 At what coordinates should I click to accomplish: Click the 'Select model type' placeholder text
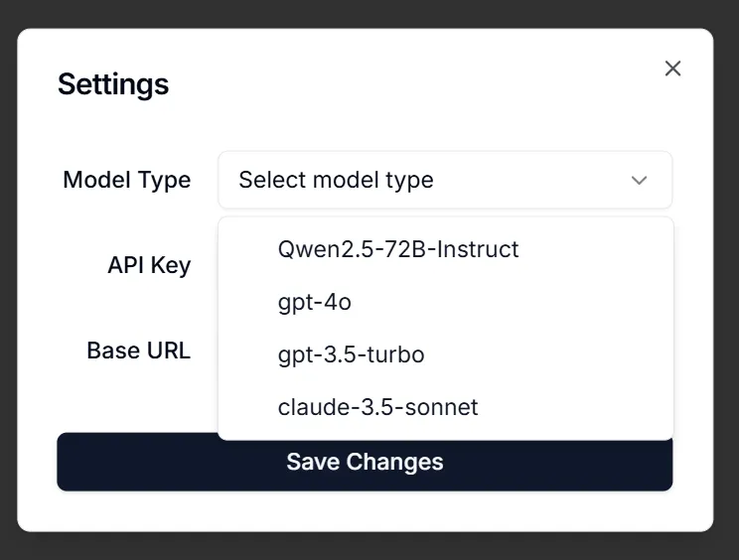point(336,180)
